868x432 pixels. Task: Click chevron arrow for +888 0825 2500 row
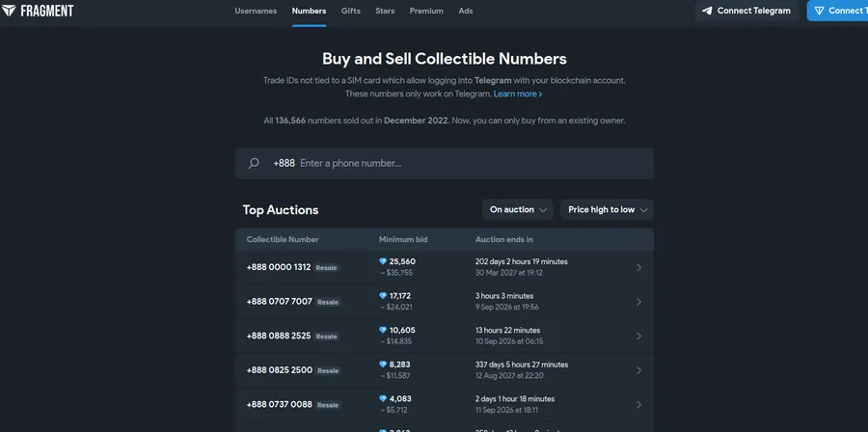click(x=638, y=370)
